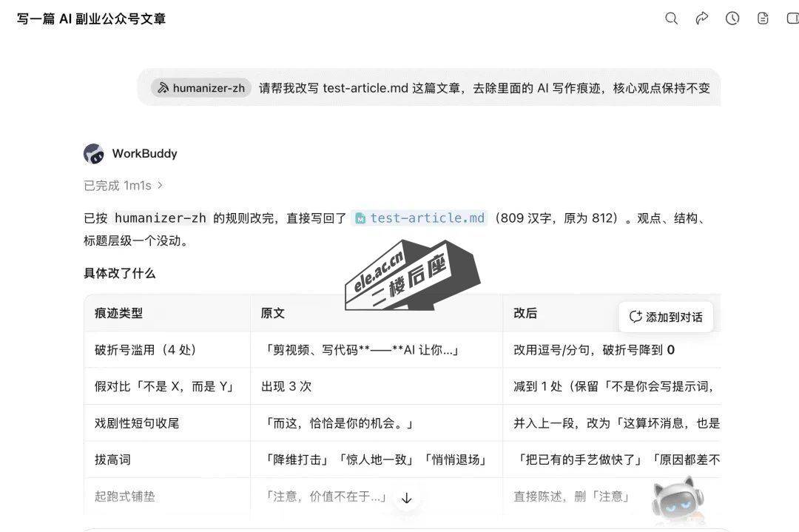
Task: Click cell 假对比「不是 X，而是 Y」
Action: tap(166, 386)
